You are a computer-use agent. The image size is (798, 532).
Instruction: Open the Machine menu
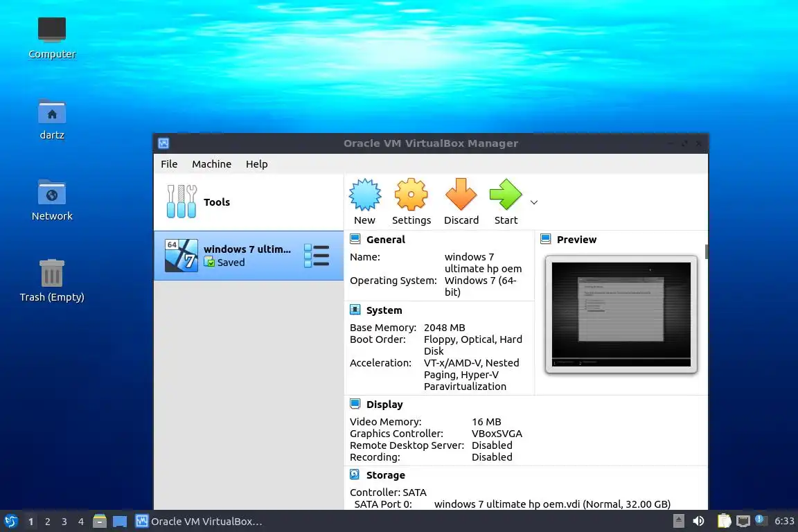click(x=211, y=164)
